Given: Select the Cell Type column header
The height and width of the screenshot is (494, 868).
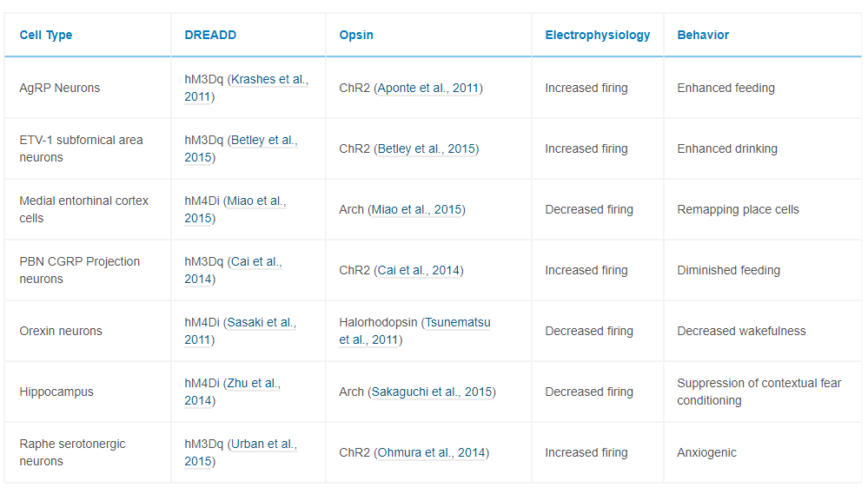Looking at the screenshot, I should coord(46,36).
